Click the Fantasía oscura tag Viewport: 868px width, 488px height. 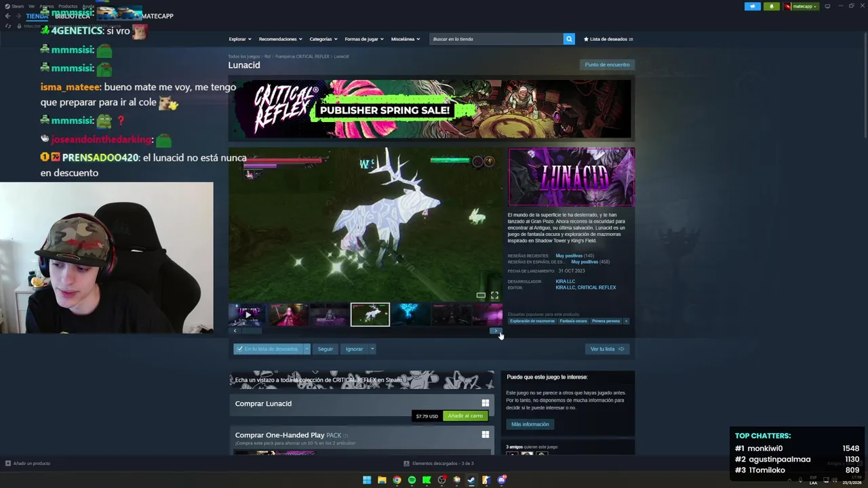(573, 321)
